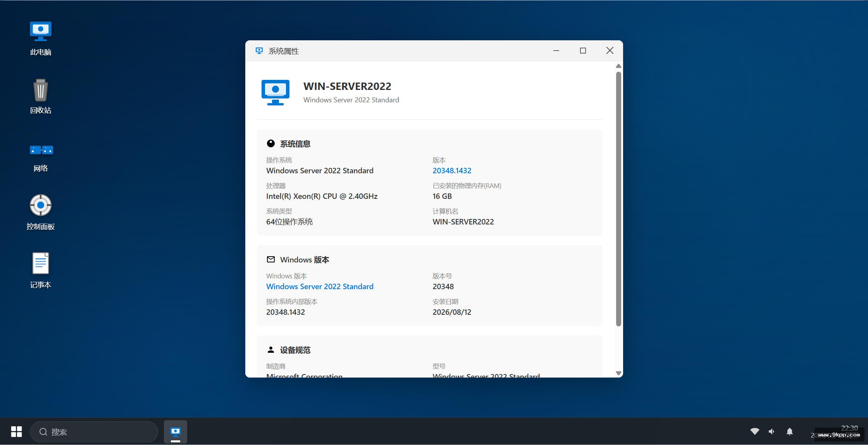Select the 回收站 recycle bin icon

pyautogui.click(x=41, y=97)
